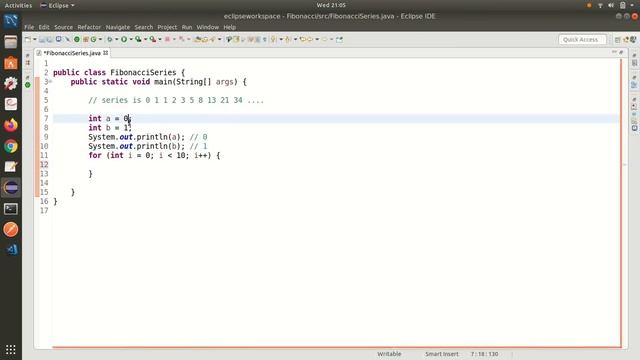Open the Files manager from the dock

click(11, 42)
